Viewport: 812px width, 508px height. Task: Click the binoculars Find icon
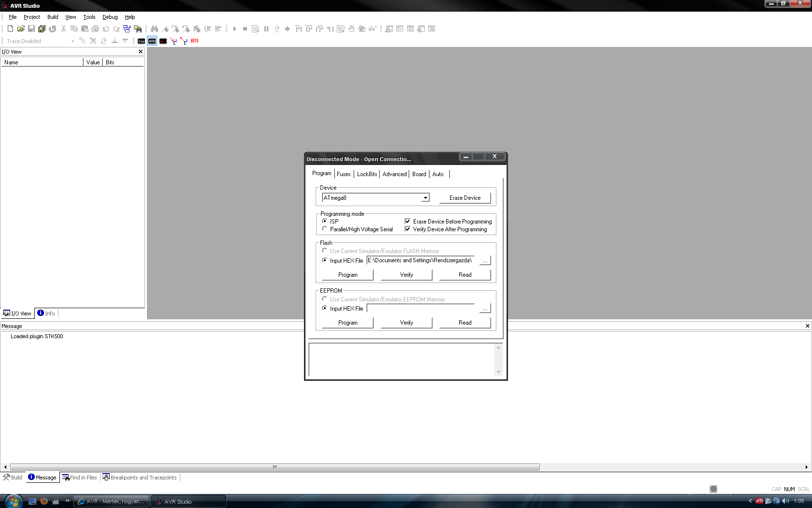click(154, 29)
